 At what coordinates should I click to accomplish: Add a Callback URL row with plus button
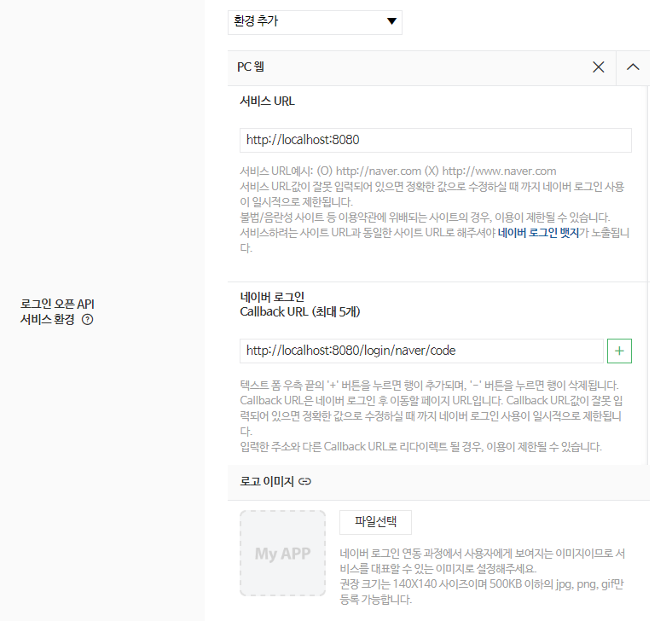coord(619,351)
